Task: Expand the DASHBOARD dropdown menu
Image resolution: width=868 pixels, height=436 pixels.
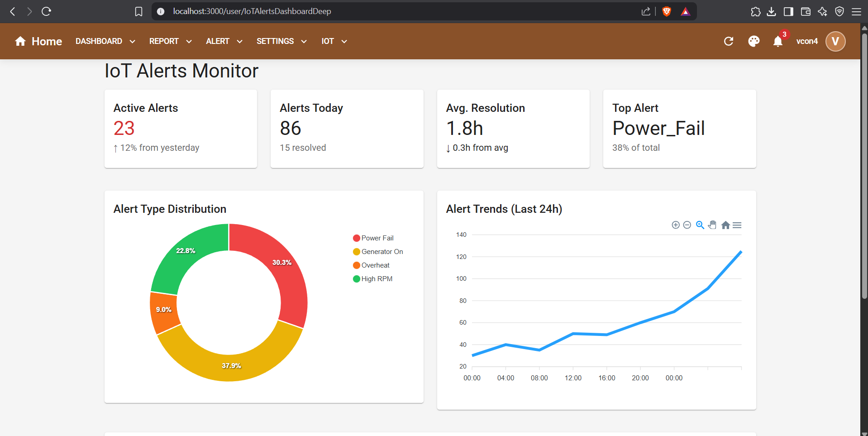Action: 105,41
